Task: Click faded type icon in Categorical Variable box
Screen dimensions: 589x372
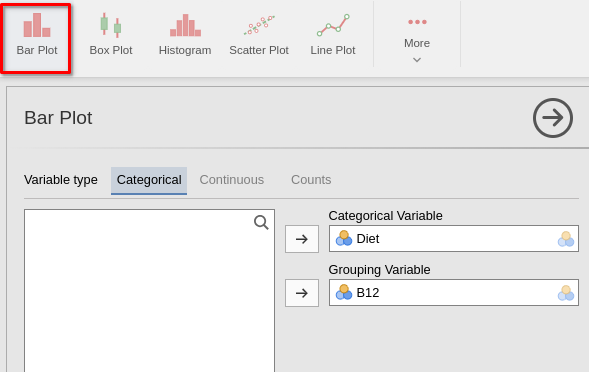Action: pos(566,239)
